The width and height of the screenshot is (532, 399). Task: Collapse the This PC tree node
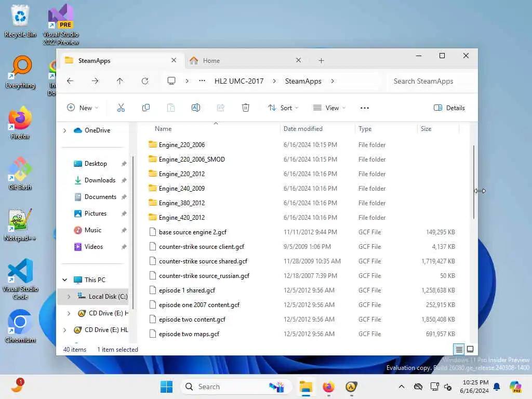point(65,280)
